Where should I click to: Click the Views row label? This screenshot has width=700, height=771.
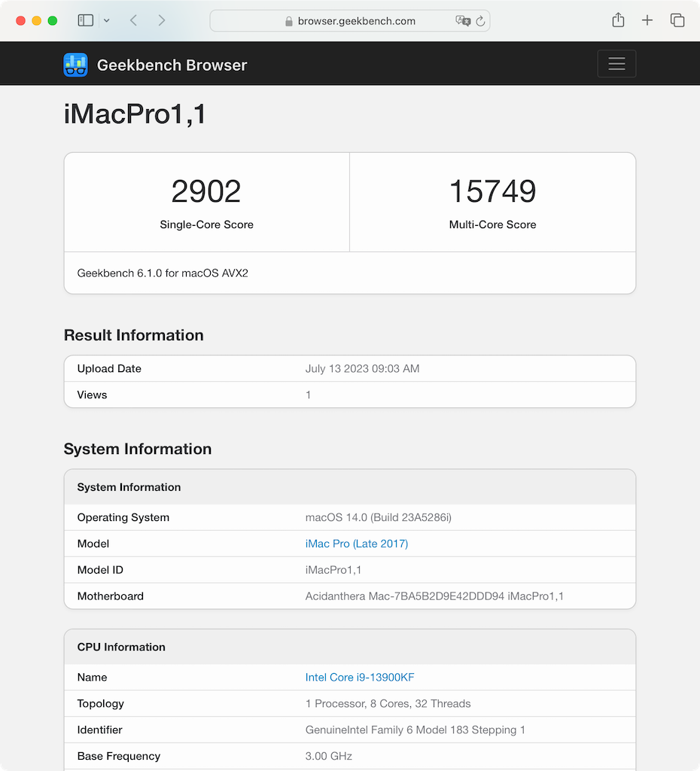92,395
